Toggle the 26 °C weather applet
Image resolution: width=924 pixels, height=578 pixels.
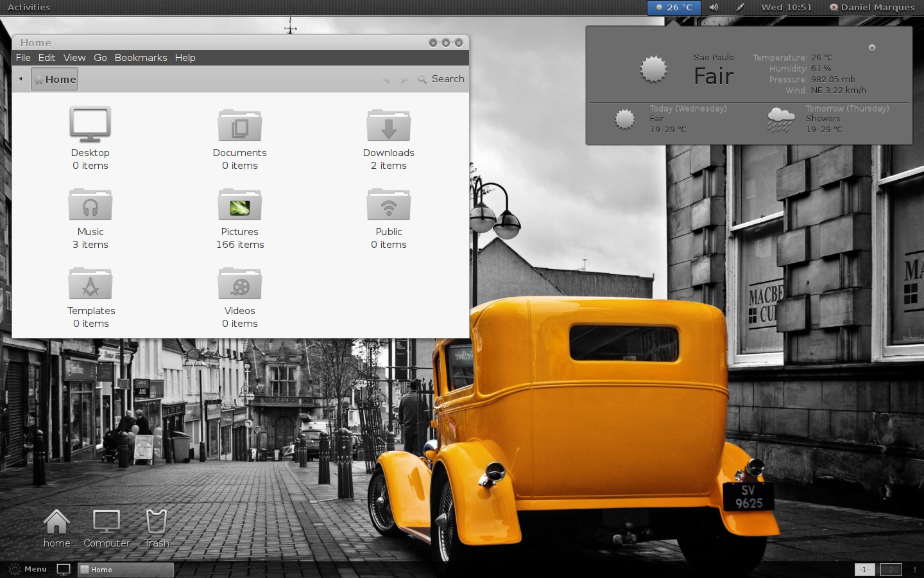tap(674, 8)
